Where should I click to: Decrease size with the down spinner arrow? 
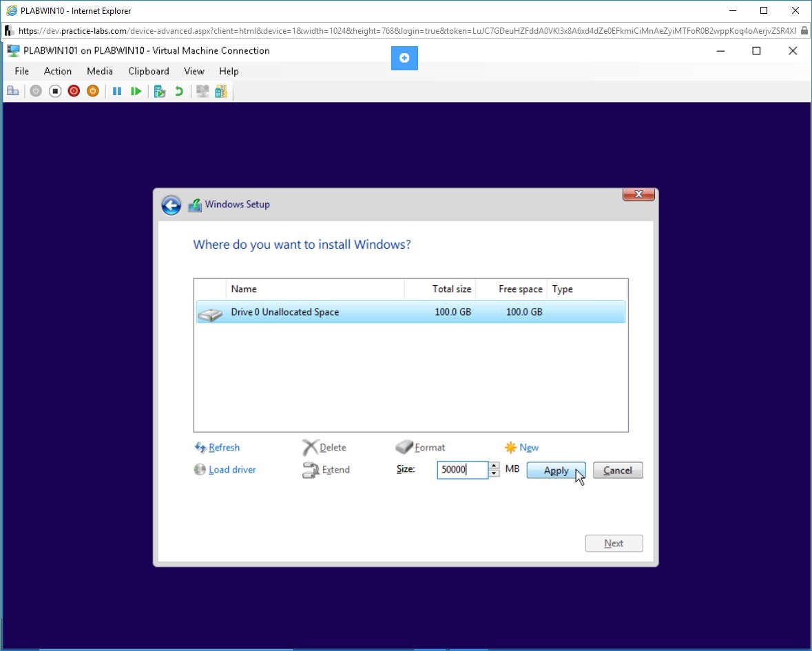(494, 474)
